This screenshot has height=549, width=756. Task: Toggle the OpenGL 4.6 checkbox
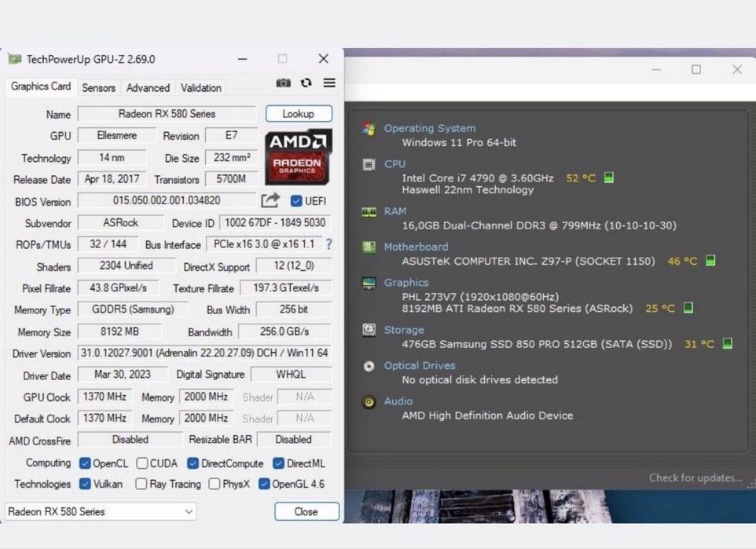tap(264, 484)
